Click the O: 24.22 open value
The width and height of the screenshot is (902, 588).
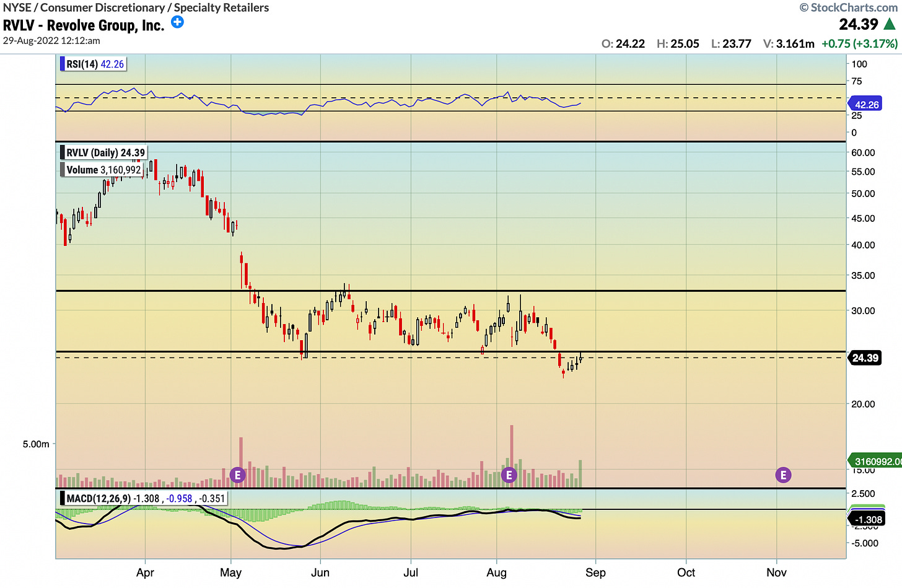coord(623,43)
